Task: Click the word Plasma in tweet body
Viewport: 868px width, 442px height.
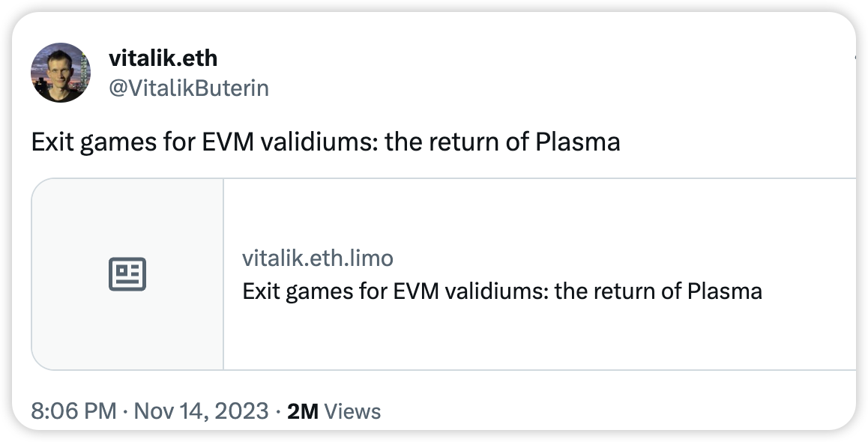Action: point(577,142)
